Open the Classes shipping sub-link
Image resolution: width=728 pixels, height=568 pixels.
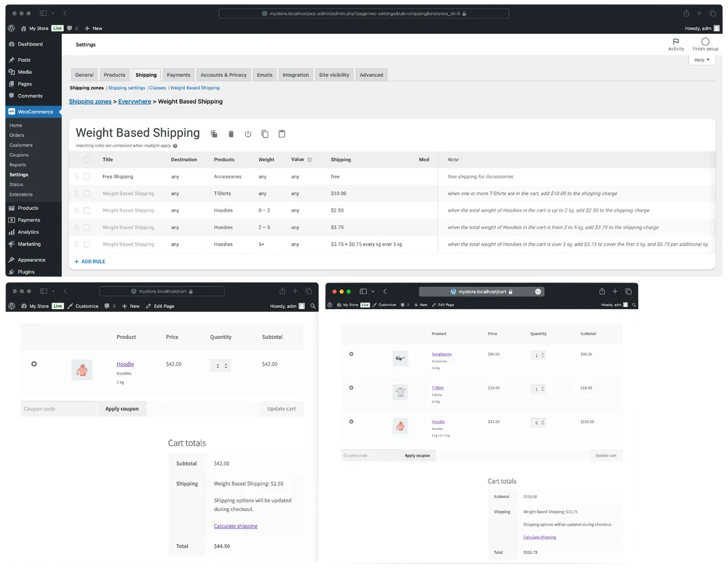158,88
